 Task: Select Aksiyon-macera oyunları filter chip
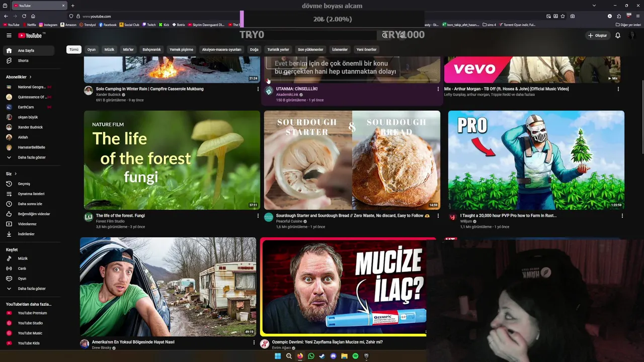pyautogui.click(x=221, y=49)
